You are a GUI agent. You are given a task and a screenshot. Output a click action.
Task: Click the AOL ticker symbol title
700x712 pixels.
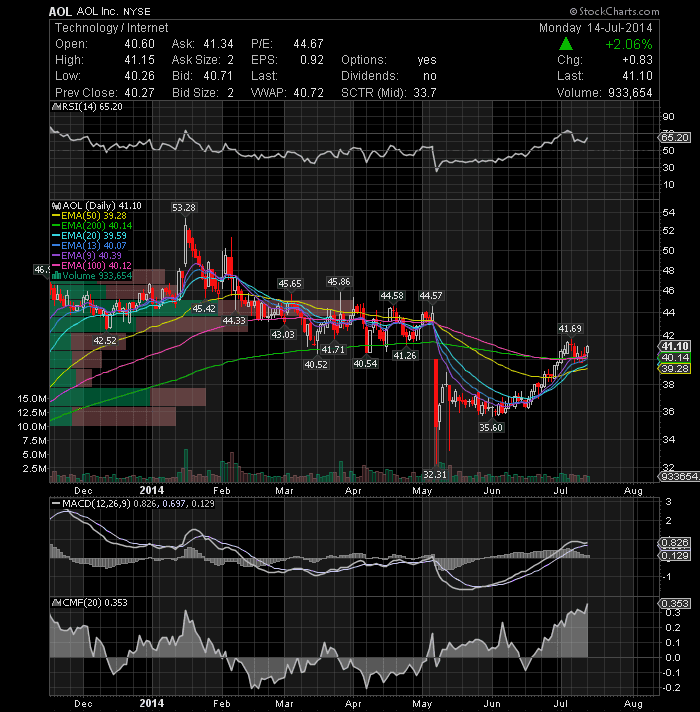pos(60,11)
